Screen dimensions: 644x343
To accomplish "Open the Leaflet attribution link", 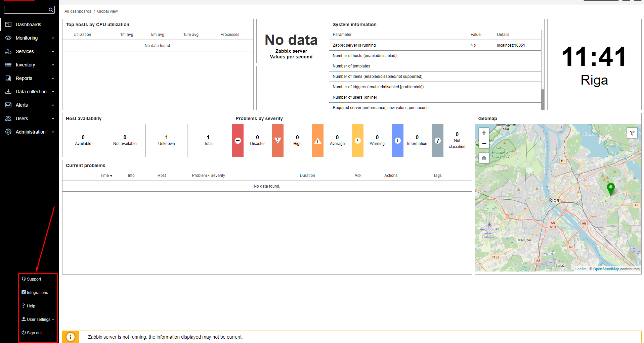I will tap(581, 269).
